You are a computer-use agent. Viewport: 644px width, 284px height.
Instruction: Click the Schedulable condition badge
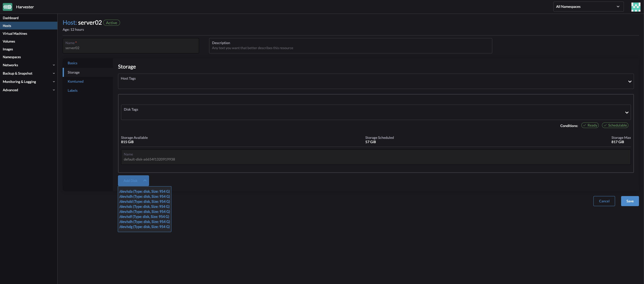(615, 125)
